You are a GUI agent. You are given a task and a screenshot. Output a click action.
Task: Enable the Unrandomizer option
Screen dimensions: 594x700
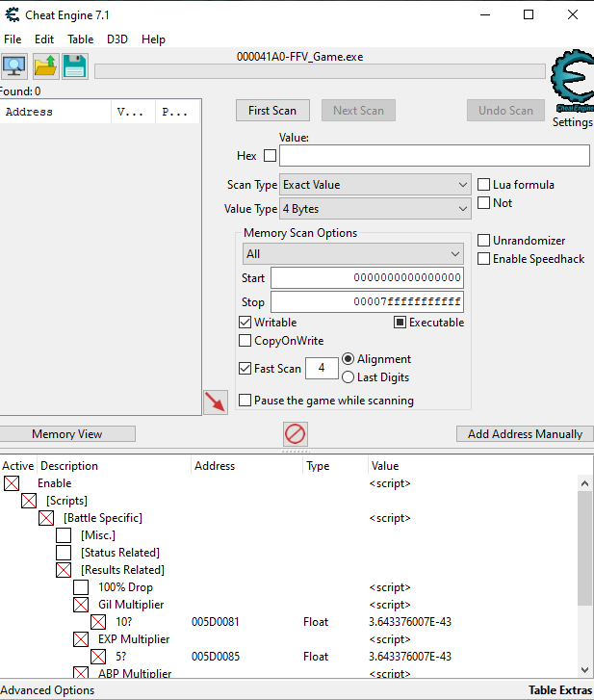pos(484,240)
